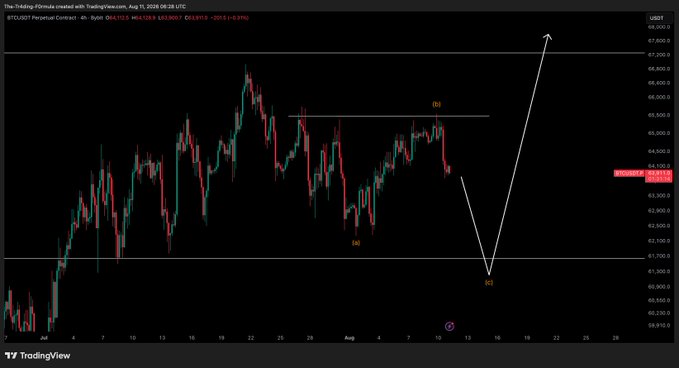679x368 pixels.
Task: Click the 64,100.0 price axis label
Action: (659, 166)
